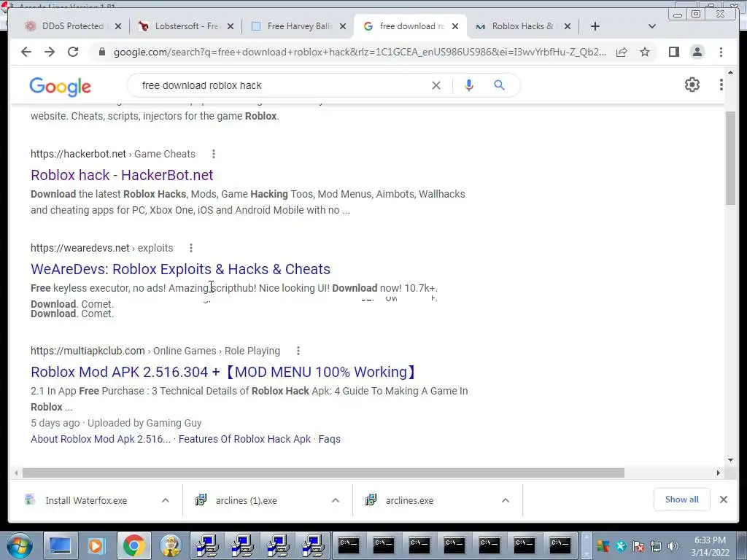Click https://wearedevs.net breadcrumb text

click(x=80, y=248)
